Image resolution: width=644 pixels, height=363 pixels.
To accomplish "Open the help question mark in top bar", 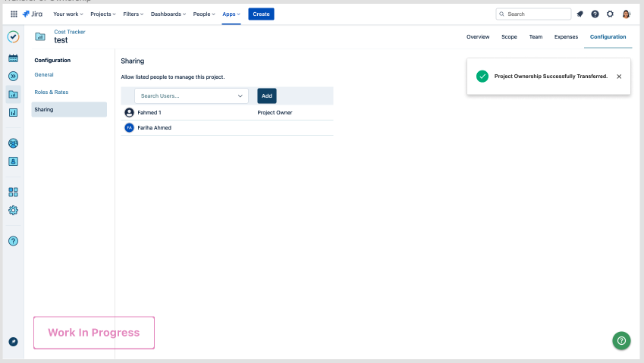I will point(595,14).
